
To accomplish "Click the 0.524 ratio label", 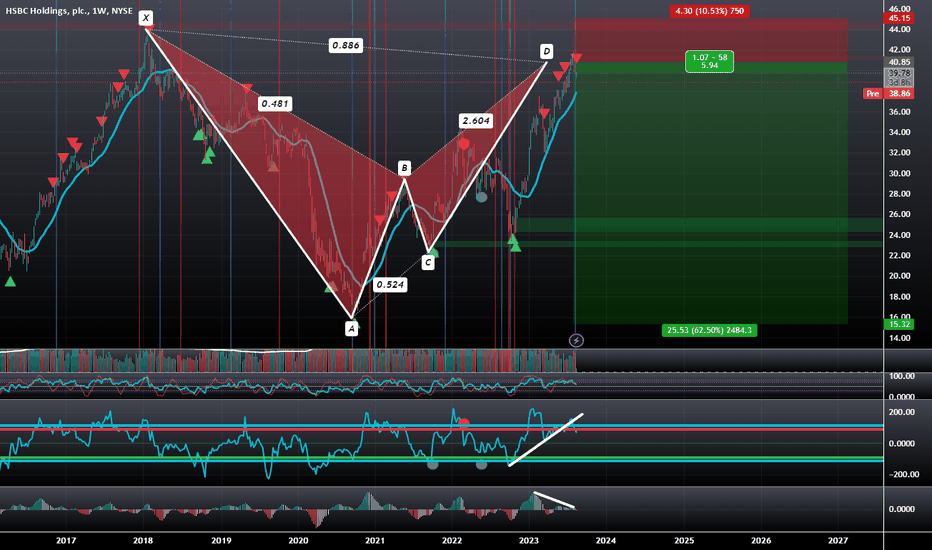I will 390,284.
